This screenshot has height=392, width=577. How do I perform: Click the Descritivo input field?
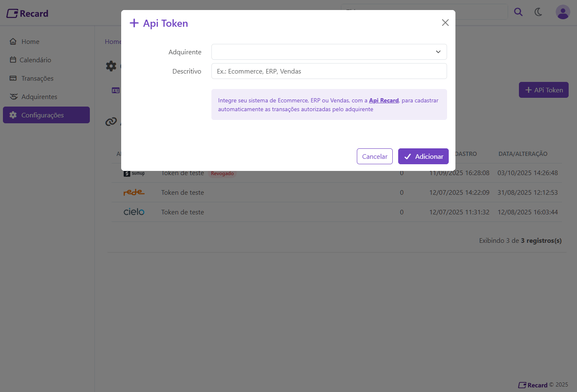coord(329,71)
